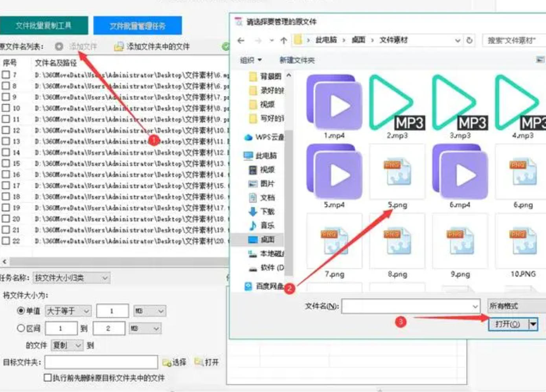Open 音乐 in the navigation pane

click(262, 225)
